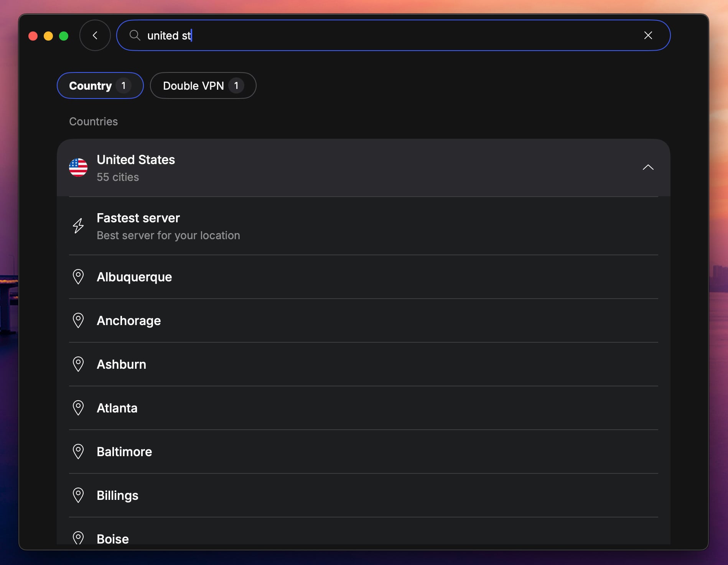The image size is (728, 565).
Task: Click the location pin beside Ashburn
Action: pos(78,364)
